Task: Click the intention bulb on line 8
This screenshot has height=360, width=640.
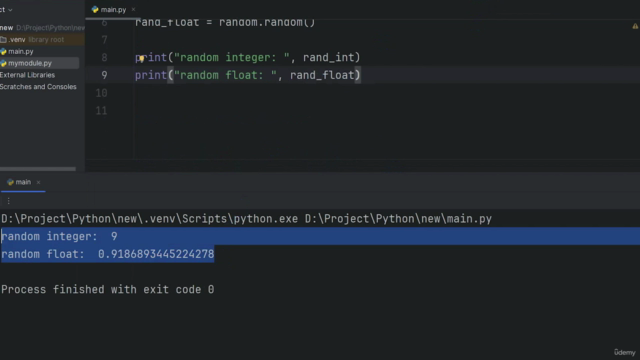Action: [141, 58]
